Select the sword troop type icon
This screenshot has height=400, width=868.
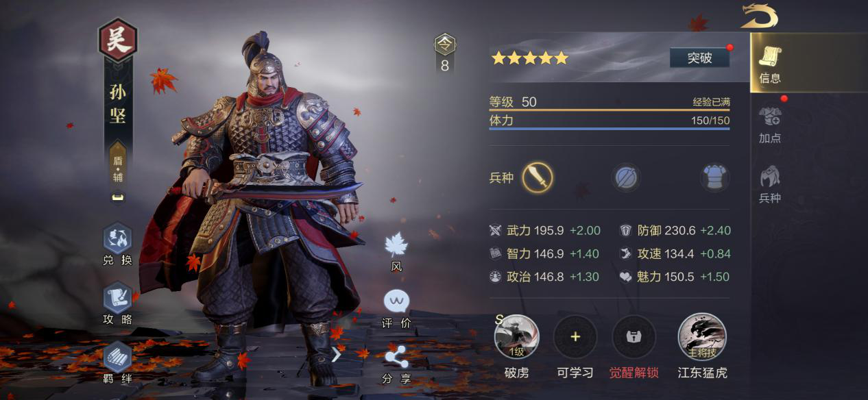point(538,178)
